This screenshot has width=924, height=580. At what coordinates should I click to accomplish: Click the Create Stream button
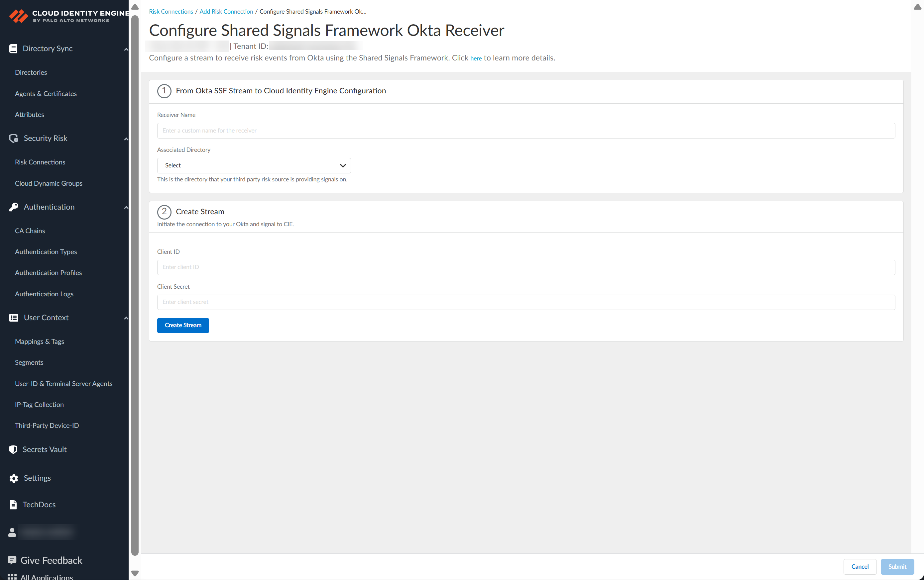[183, 325]
